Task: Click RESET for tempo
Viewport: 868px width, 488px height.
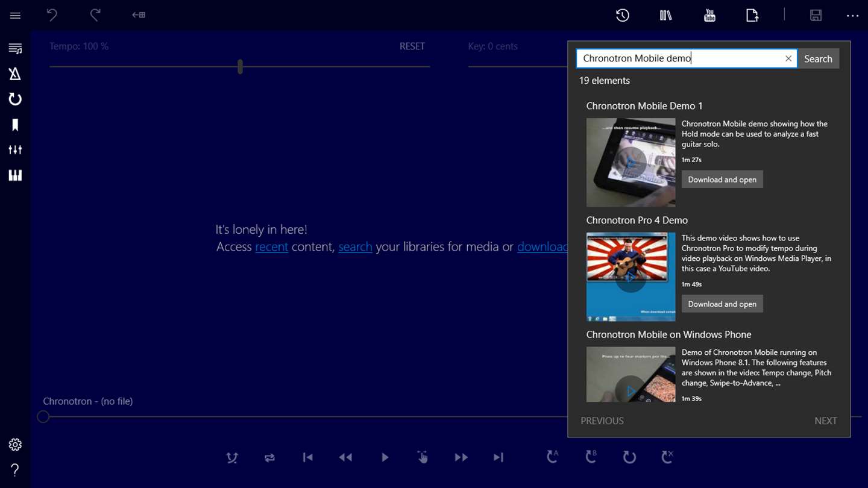Action: tap(412, 46)
